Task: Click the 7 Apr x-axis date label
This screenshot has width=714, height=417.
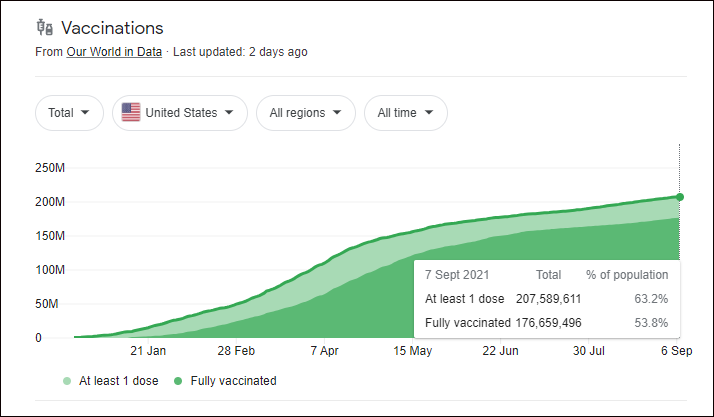Action: point(327,351)
